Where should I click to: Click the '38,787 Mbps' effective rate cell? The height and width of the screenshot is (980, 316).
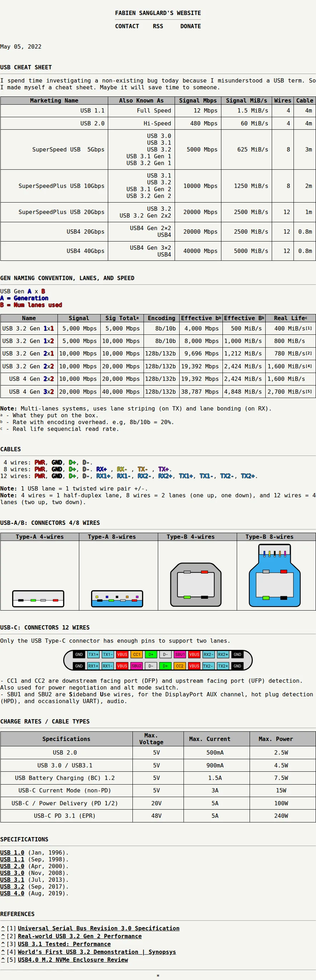click(x=201, y=392)
